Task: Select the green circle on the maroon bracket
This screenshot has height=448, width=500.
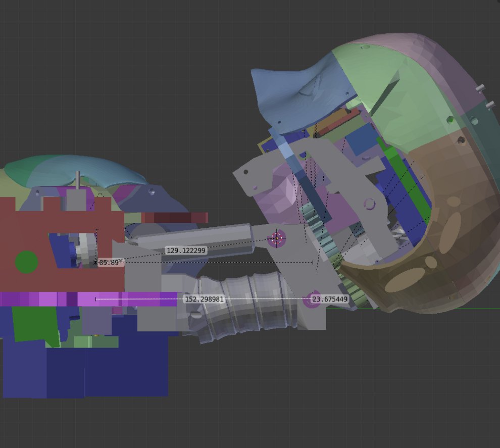Action: click(x=27, y=262)
